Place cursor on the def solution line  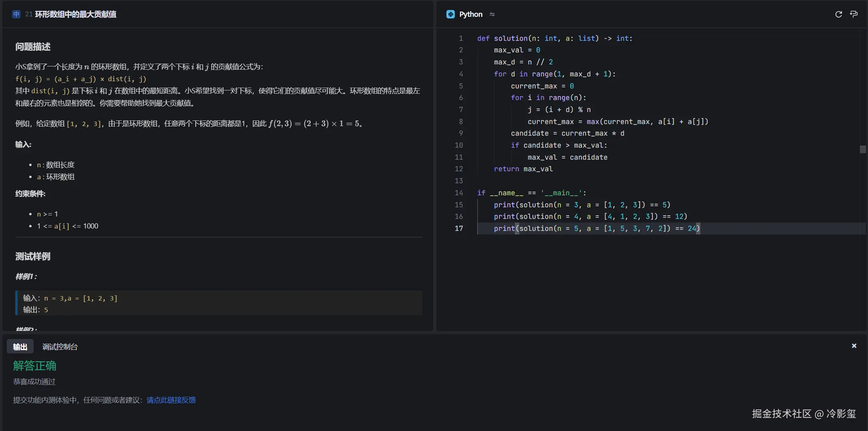(555, 38)
